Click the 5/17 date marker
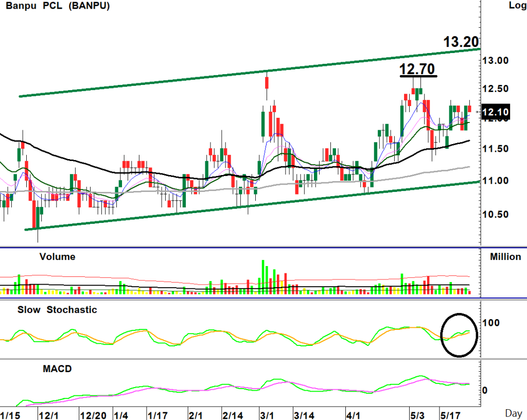This screenshot has width=527, height=420. pyautogui.click(x=451, y=415)
